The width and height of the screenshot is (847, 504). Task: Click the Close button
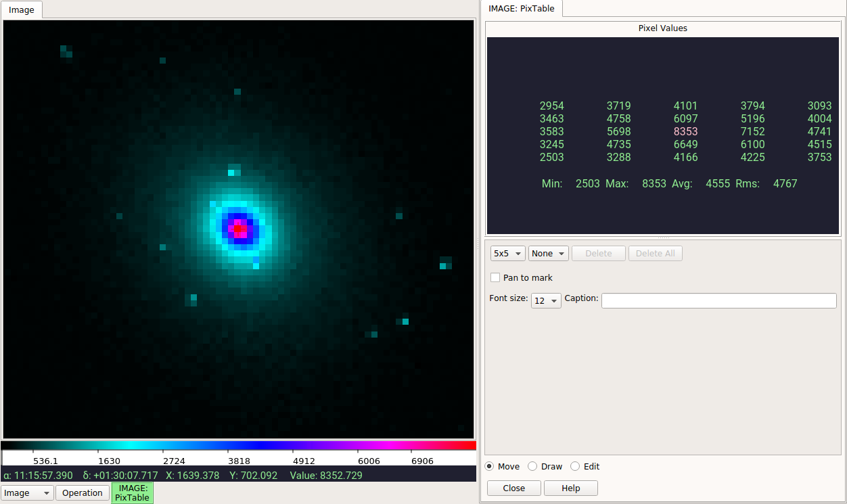point(514,488)
